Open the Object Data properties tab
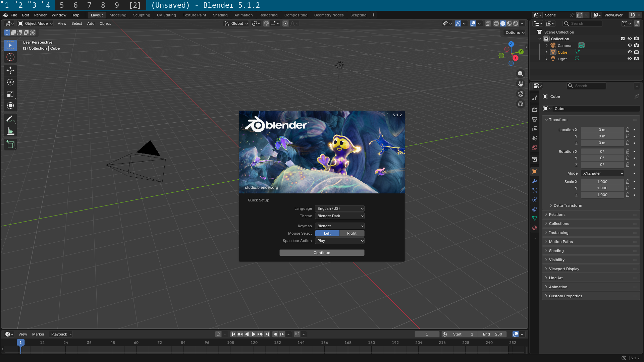This screenshot has height=362, width=644. pos(535,219)
